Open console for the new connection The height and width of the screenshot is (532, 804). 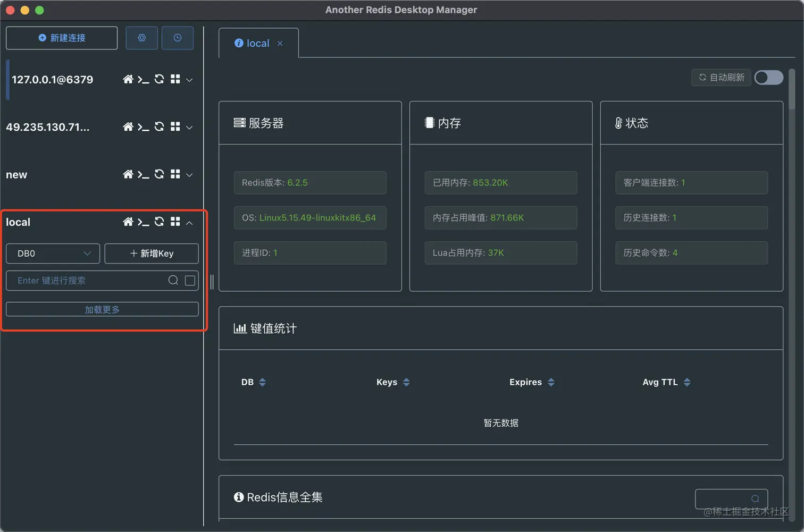pos(143,175)
